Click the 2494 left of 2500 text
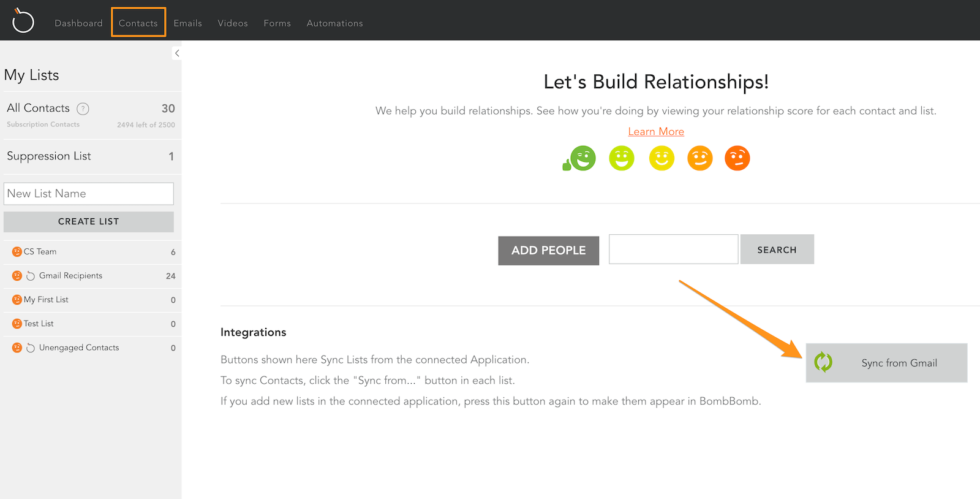The height and width of the screenshot is (499, 980). click(x=146, y=125)
